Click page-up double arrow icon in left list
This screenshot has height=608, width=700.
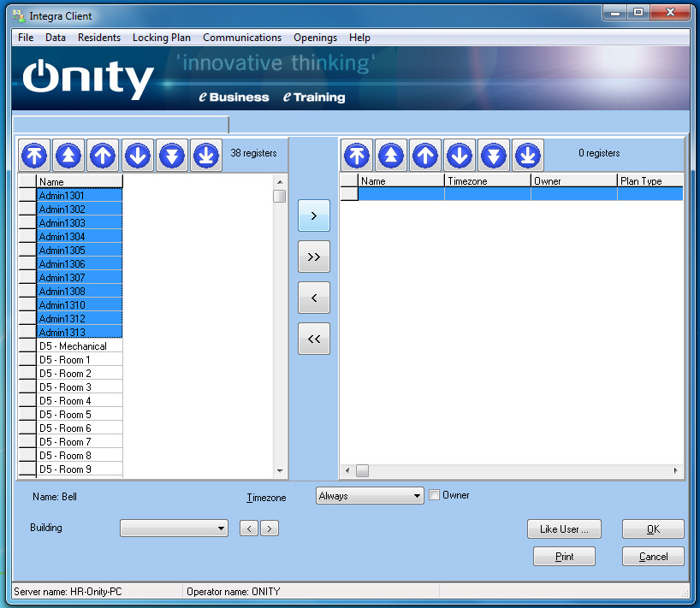pyautogui.click(x=69, y=156)
